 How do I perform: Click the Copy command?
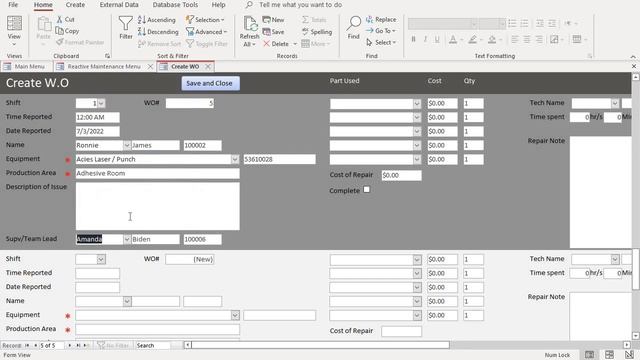(x=67, y=31)
